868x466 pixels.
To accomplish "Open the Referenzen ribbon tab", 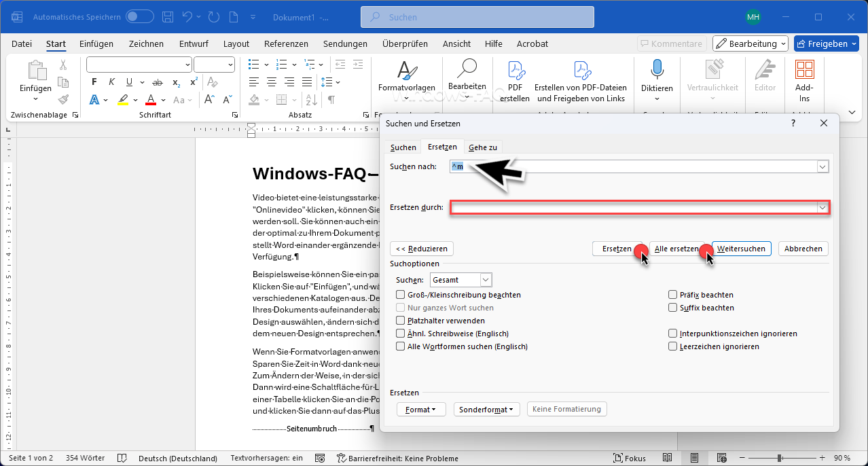I will click(x=286, y=43).
